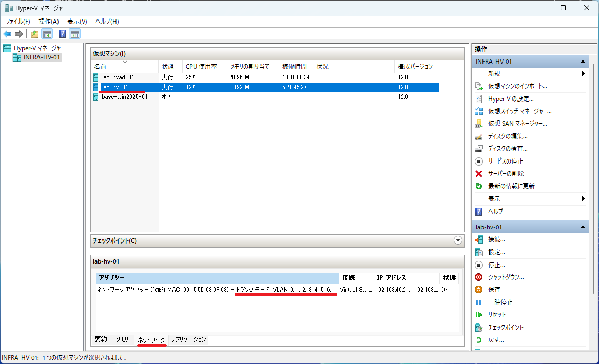The image size is (599, 364).
Task: Open the 表示(V) menu
Action: point(77,22)
